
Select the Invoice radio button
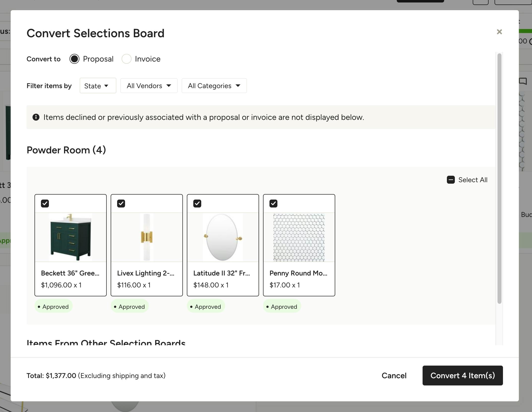(127, 59)
